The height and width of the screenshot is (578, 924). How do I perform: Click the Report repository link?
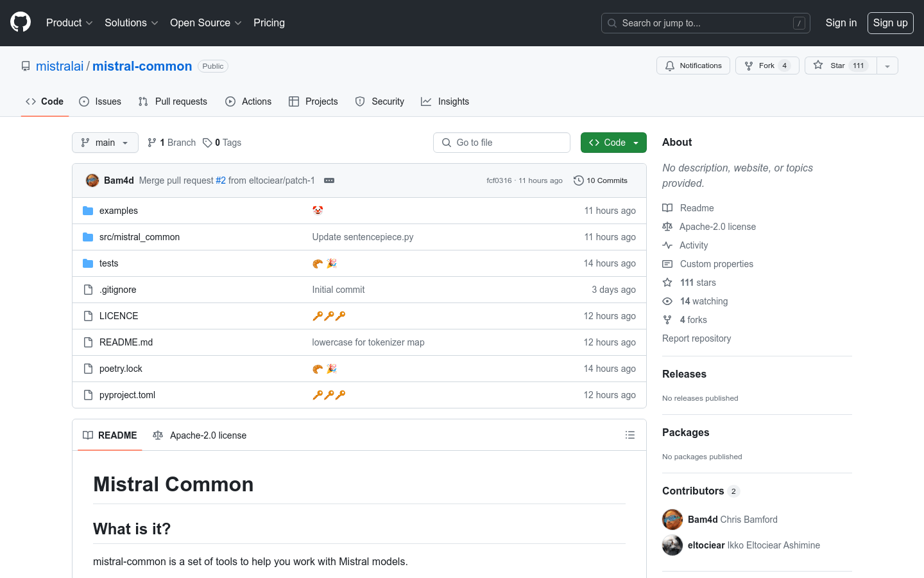[x=696, y=338]
